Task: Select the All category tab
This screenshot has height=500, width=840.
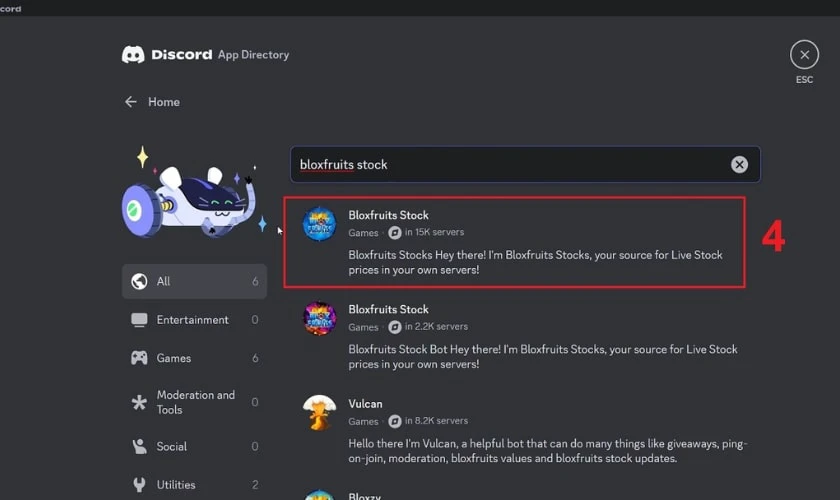Action: [x=194, y=281]
